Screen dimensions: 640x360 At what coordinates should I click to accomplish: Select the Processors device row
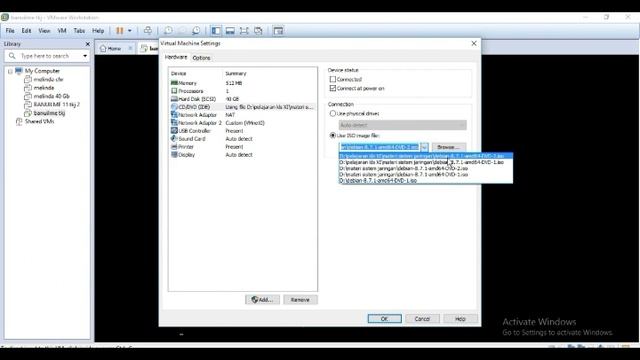(x=242, y=91)
